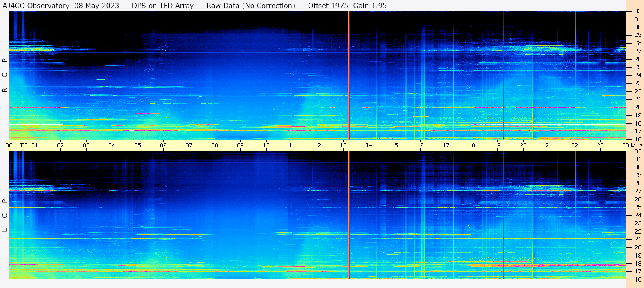
Task: Select hour 05 on the UTC time axis
Action: coord(138,145)
